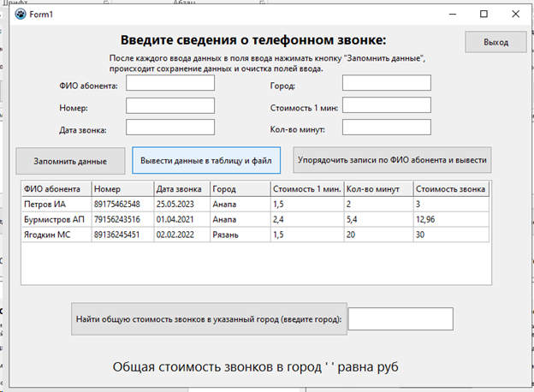This screenshot has width=534, height=392.
Task: Click the city search field beside the find button
Action: [400, 318]
